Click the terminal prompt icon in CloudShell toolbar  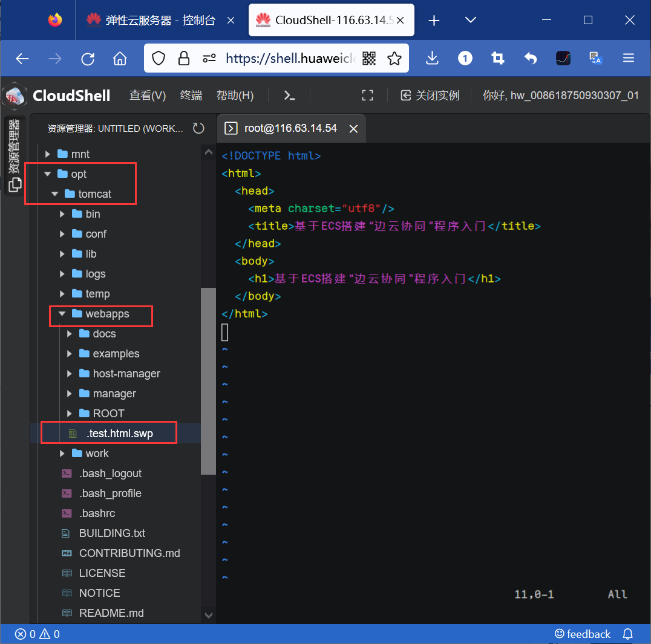coord(290,95)
